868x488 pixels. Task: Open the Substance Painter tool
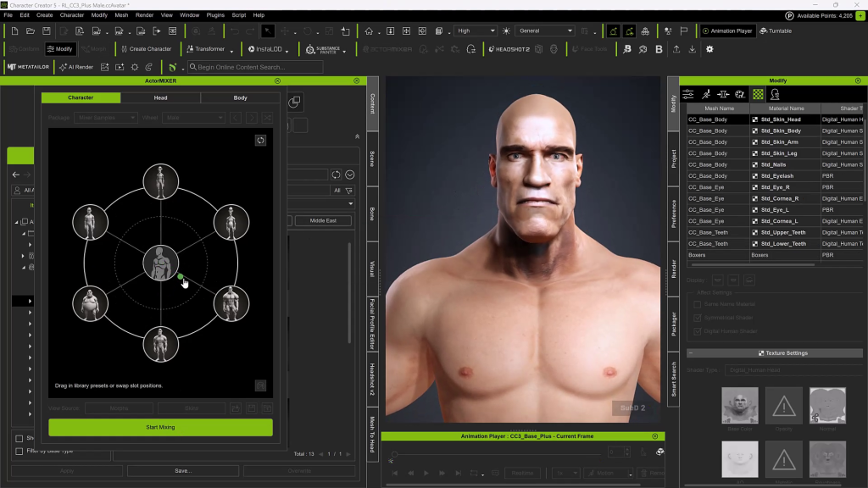(322, 49)
